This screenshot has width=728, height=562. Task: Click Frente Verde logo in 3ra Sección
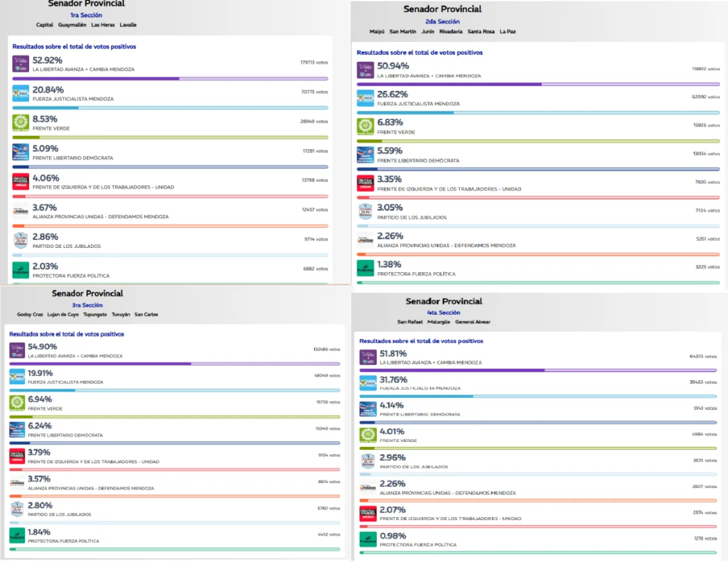[17, 403]
